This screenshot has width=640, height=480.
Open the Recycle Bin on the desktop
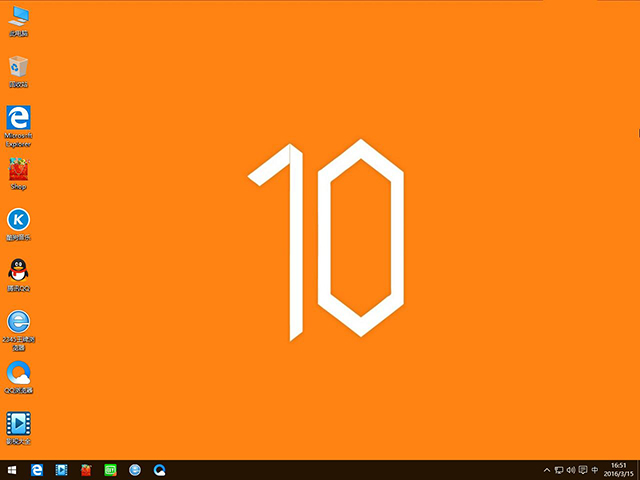click(19, 68)
